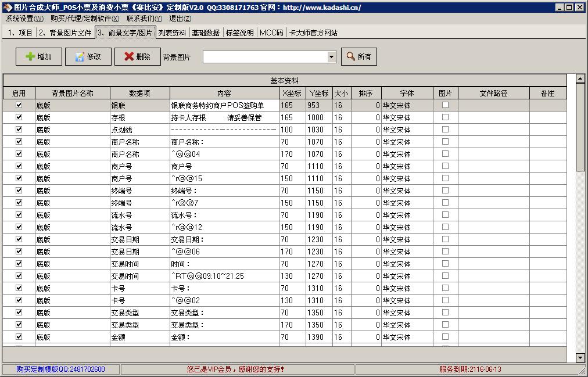Switch to the 列表资料 tab
The width and height of the screenshot is (588, 377).
point(172,33)
